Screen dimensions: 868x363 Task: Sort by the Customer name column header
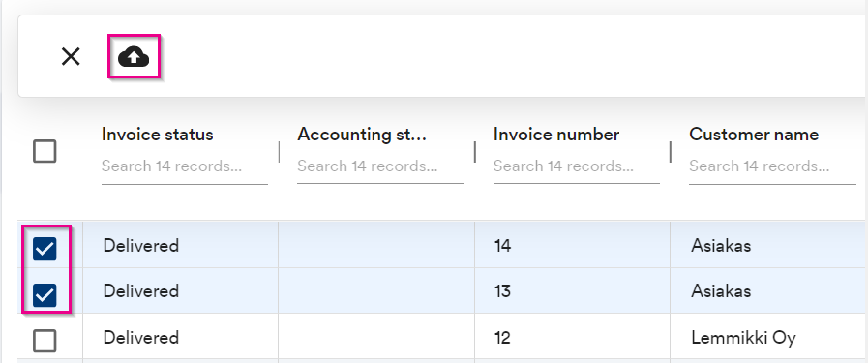pos(754,135)
